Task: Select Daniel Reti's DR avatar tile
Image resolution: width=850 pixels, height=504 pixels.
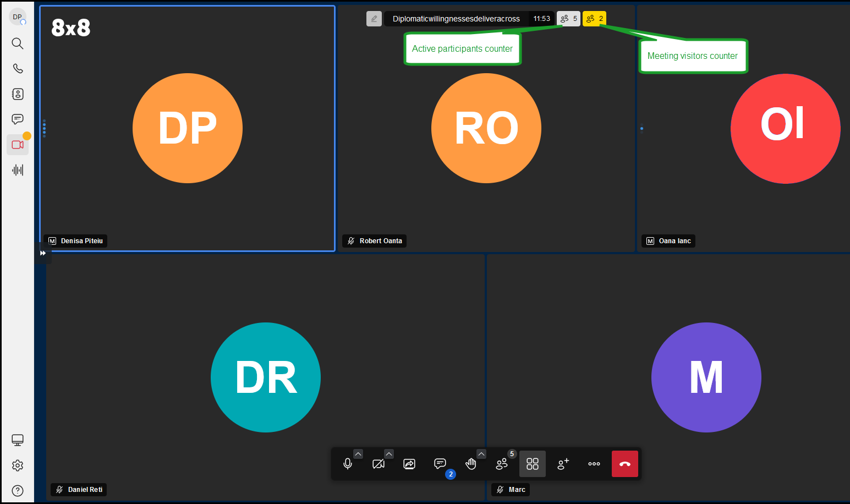Action: 266,377
